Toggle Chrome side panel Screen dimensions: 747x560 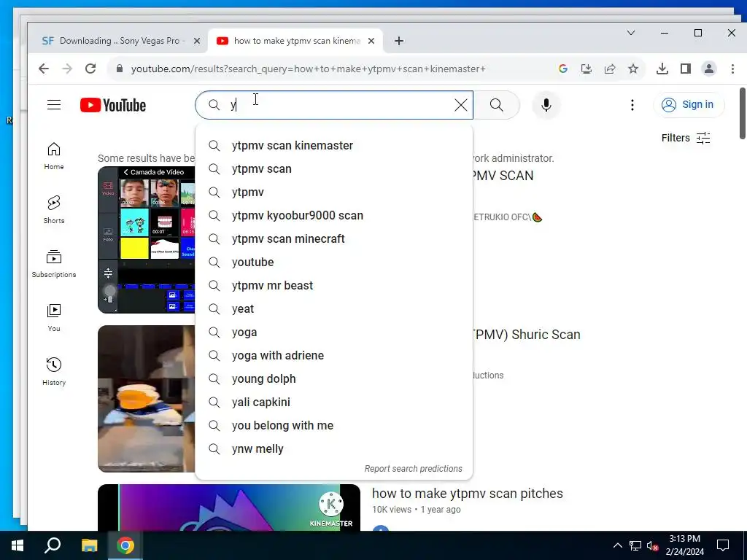(686, 69)
